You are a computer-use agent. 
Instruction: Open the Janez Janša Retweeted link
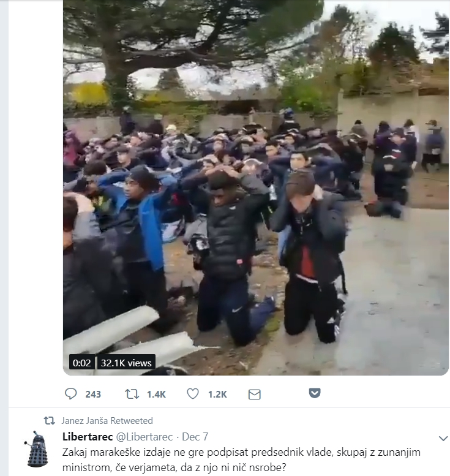[x=107, y=421]
